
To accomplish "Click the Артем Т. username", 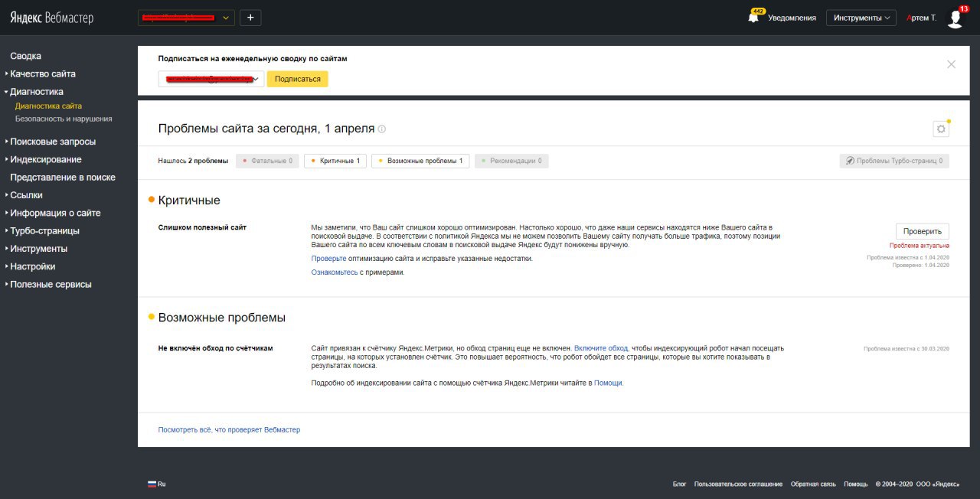I will [x=921, y=18].
